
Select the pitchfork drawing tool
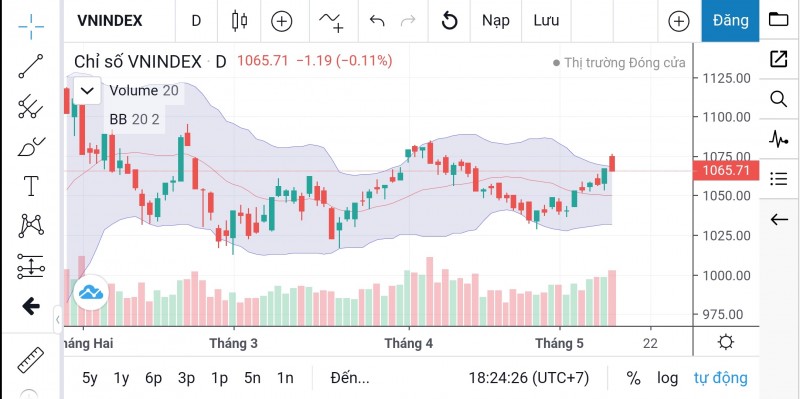(31, 106)
